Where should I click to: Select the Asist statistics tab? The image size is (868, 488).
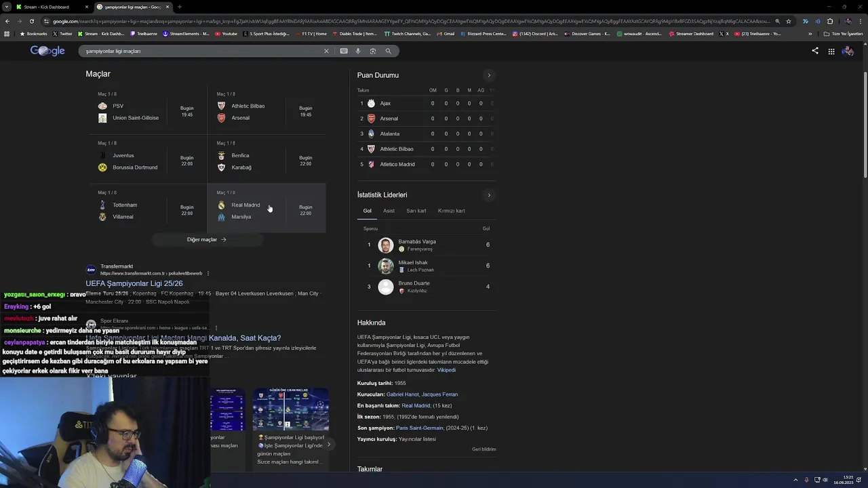[x=389, y=211]
